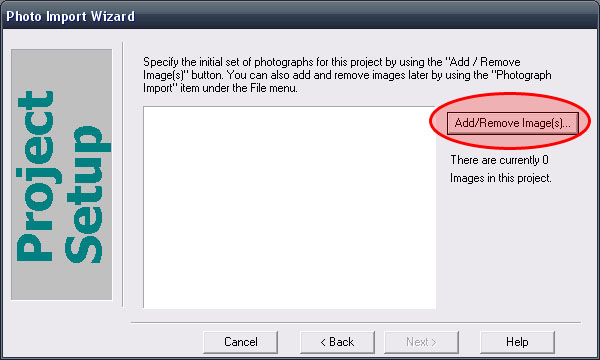600x360 pixels.
Task: Click the Photo Import Wizard title bar
Action: [300, 16]
